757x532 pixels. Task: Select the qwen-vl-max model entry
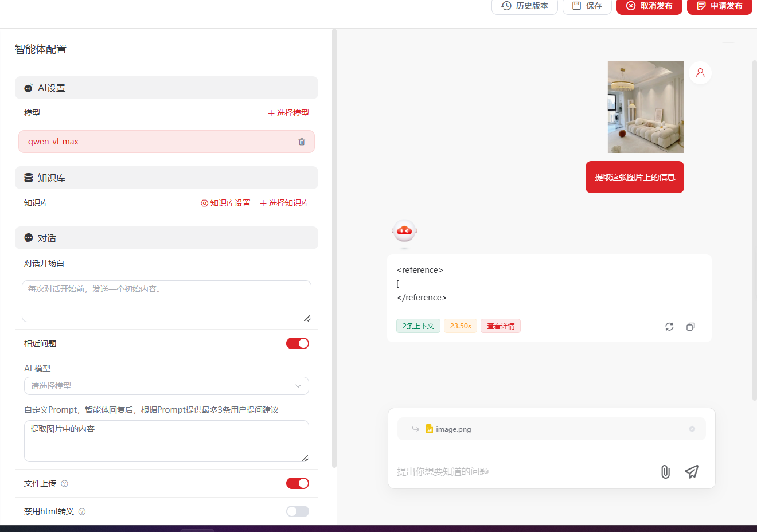(x=166, y=142)
